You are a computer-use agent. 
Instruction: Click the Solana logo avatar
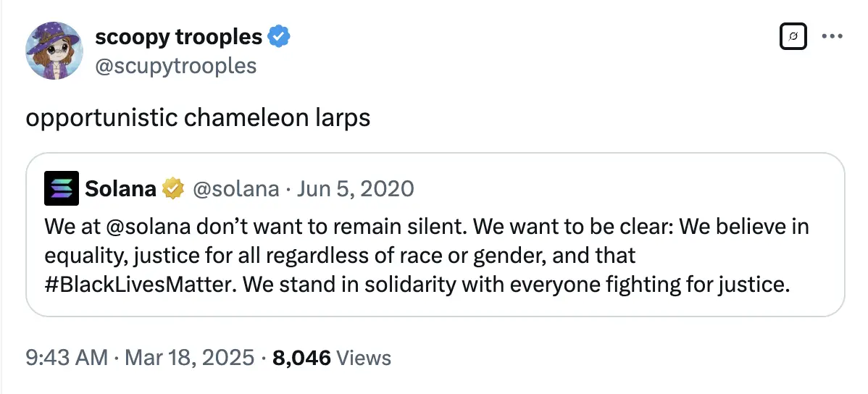[62, 189]
